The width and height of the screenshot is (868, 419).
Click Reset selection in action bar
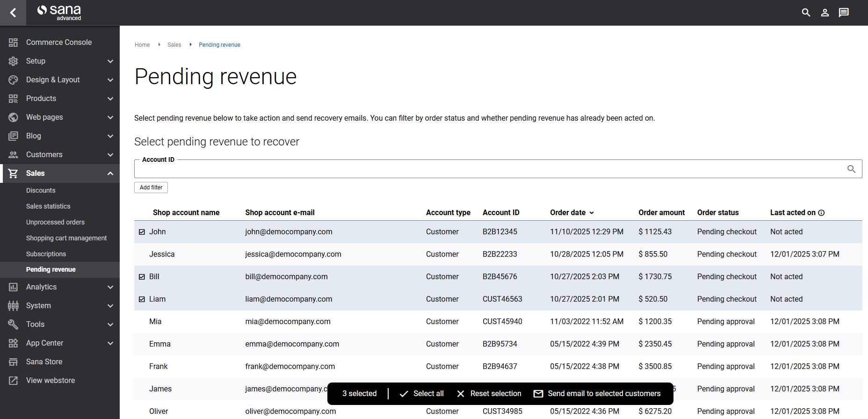click(489, 394)
